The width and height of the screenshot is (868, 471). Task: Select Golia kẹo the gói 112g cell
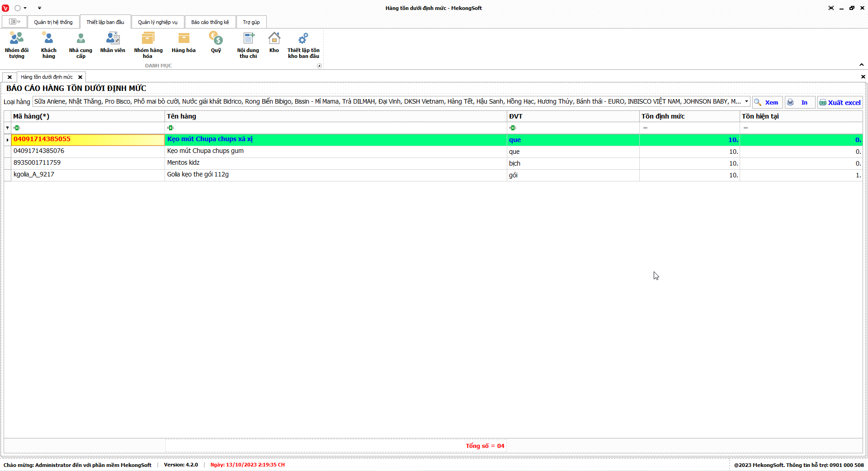336,175
